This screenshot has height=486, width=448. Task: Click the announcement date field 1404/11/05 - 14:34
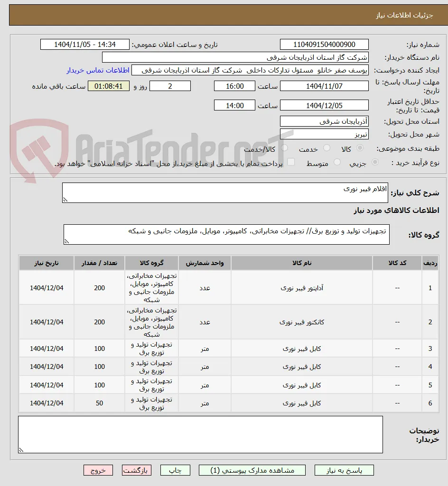(84, 44)
